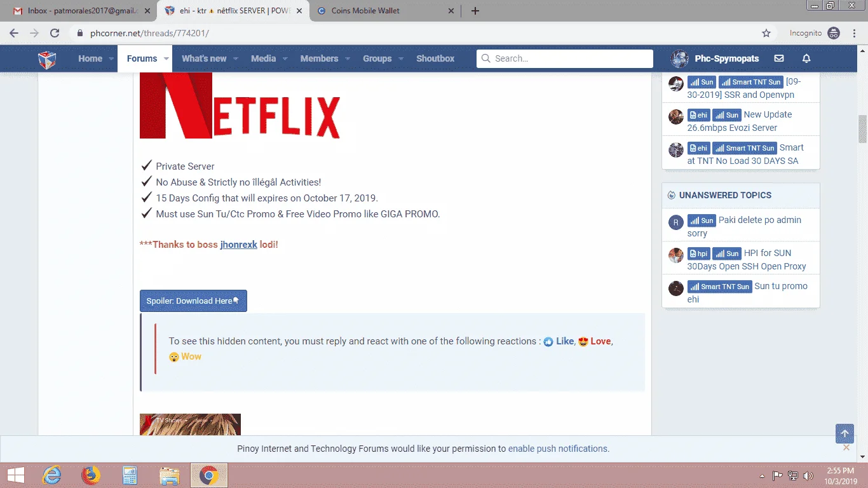The width and height of the screenshot is (868, 488).
Task: Click the Phc-Spymopats avatar icon
Action: pyautogui.click(x=680, y=58)
